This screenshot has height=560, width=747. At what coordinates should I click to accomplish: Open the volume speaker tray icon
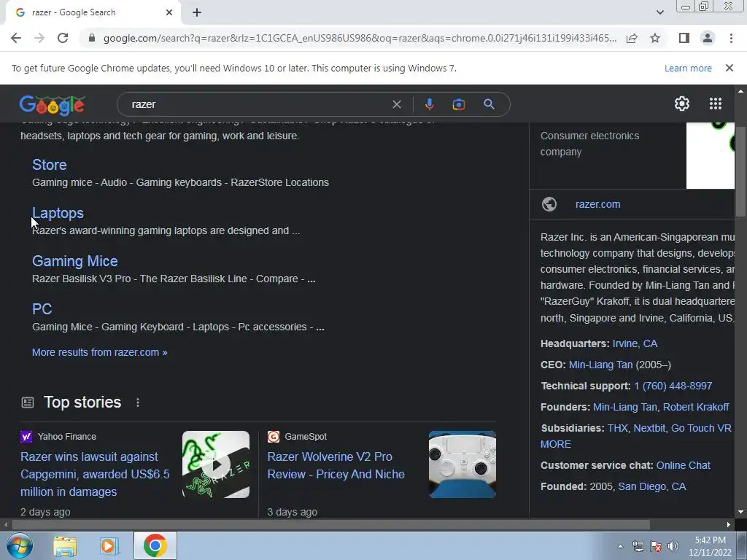[x=673, y=546]
